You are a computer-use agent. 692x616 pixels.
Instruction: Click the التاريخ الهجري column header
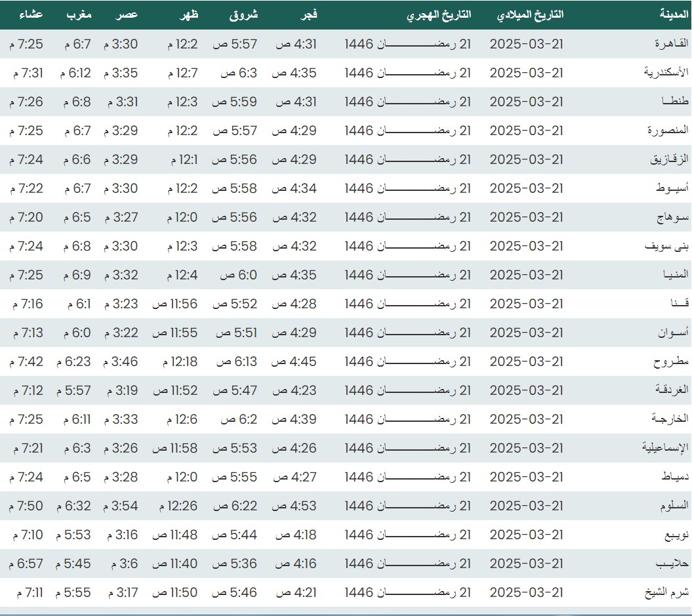(439, 14)
